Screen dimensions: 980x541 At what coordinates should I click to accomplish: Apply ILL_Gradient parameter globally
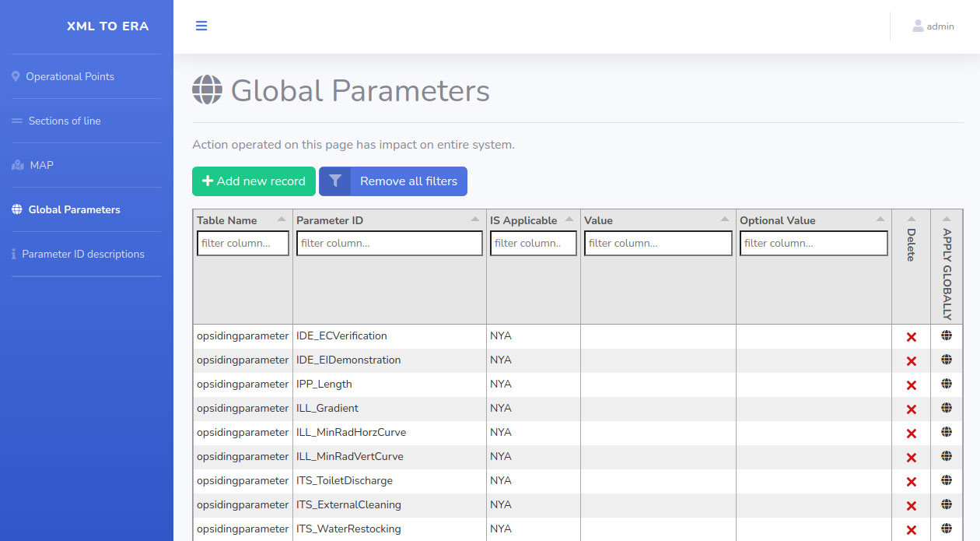[947, 408]
